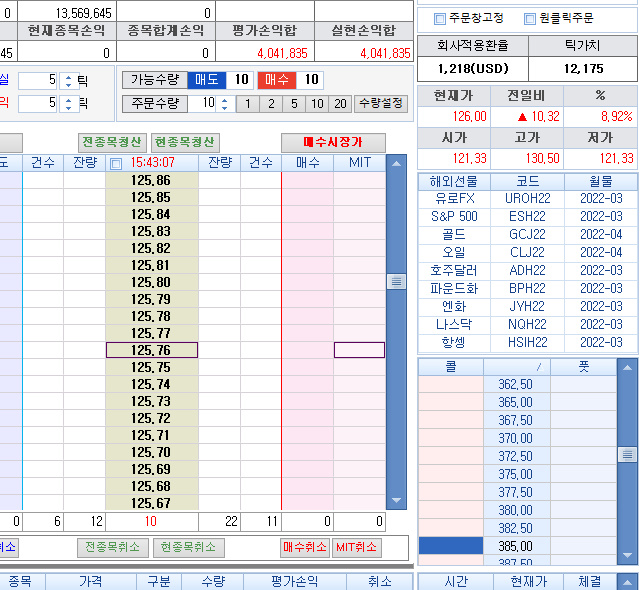641x590 pixels.
Task: Click the 현종목청산 button
Action: (x=185, y=142)
